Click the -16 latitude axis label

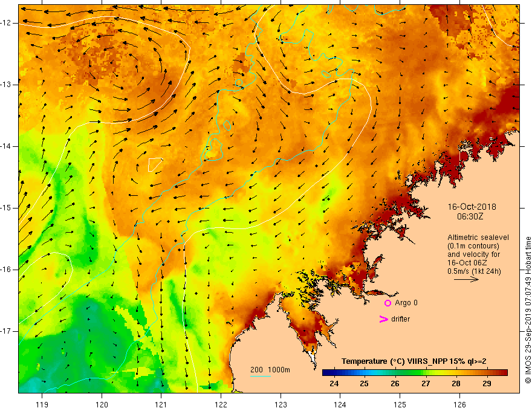tap(6, 270)
